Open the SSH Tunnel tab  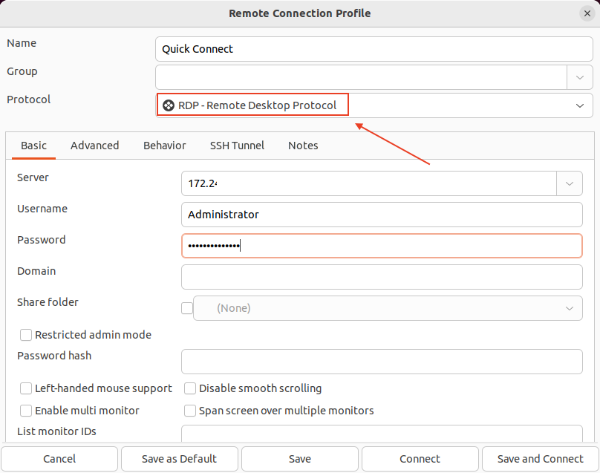237,145
